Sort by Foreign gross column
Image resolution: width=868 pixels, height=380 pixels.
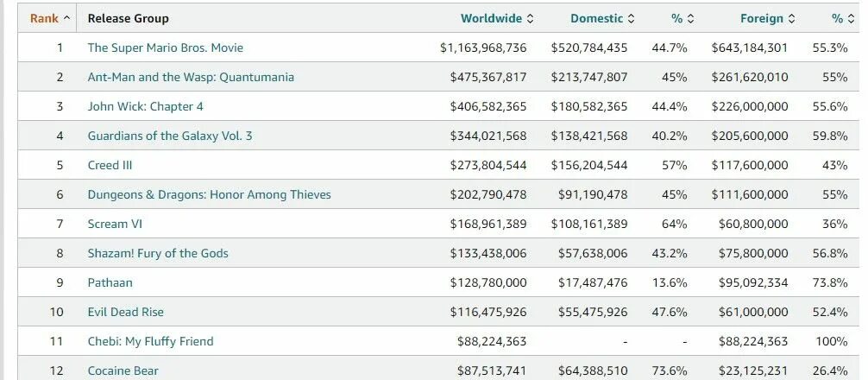pyautogui.click(x=768, y=18)
